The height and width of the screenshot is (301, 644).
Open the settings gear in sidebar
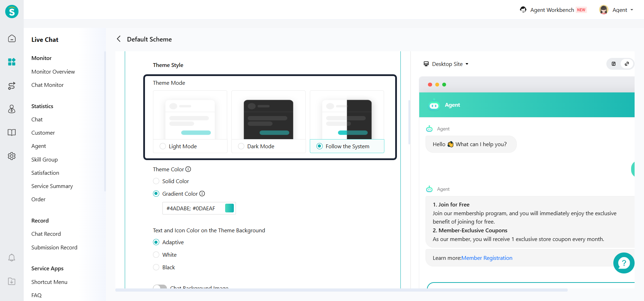12,156
